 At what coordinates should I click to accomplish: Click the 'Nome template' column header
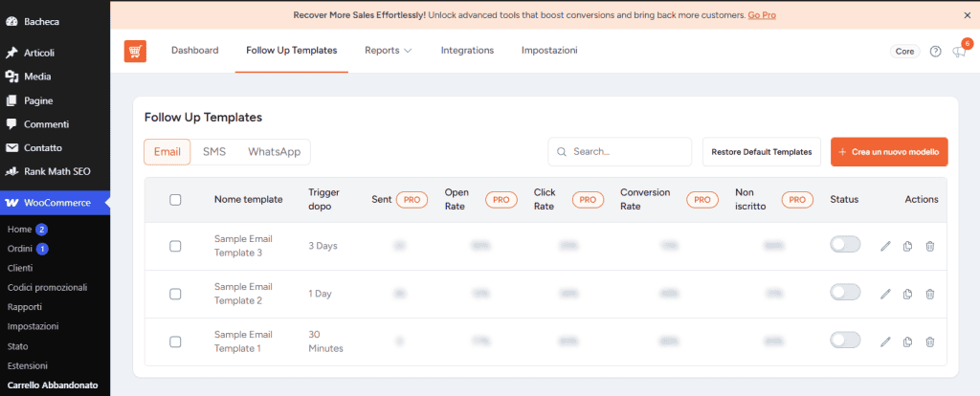coord(248,199)
